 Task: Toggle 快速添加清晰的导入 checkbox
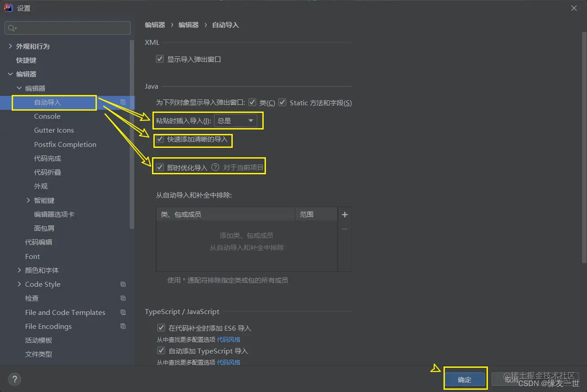tap(160, 139)
